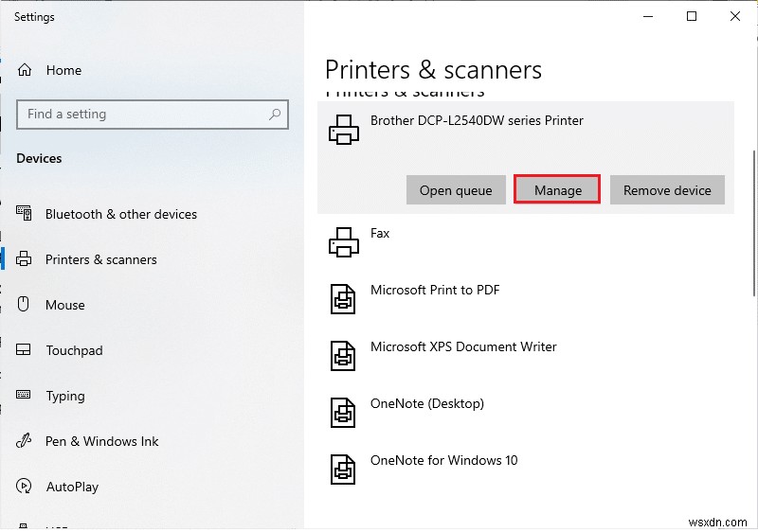Open AutoPlay settings
The height and width of the screenshot is (532, 758).
click(73, 487)
